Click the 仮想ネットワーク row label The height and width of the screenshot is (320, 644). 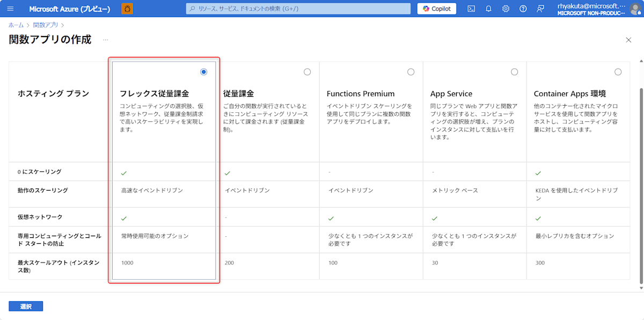pyautogui.click(x=40, y=217)
